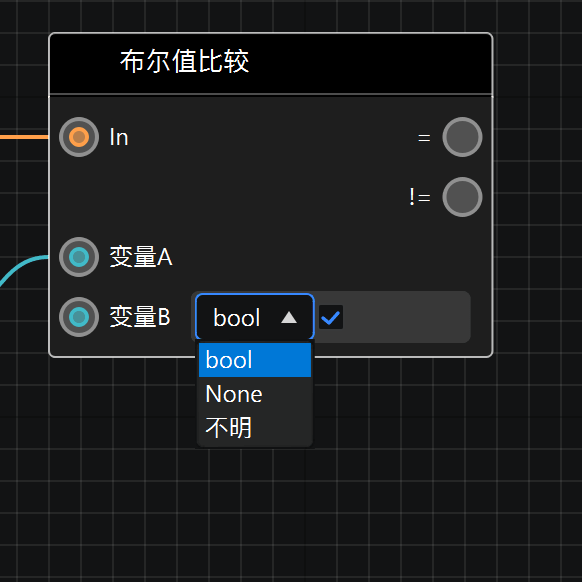Uncheck the blue checkbox beside bool
This screenshot has width=582, height=582.
coord(331,317)
